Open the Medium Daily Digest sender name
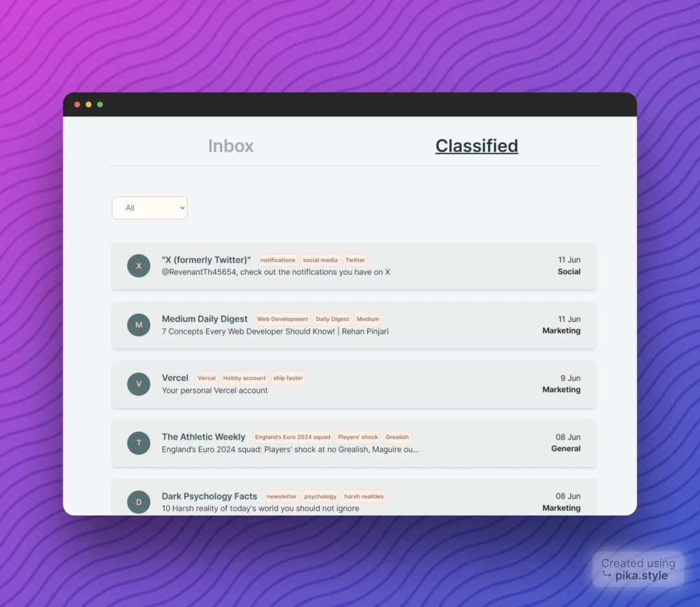700x607 pixels. [204, 319]
